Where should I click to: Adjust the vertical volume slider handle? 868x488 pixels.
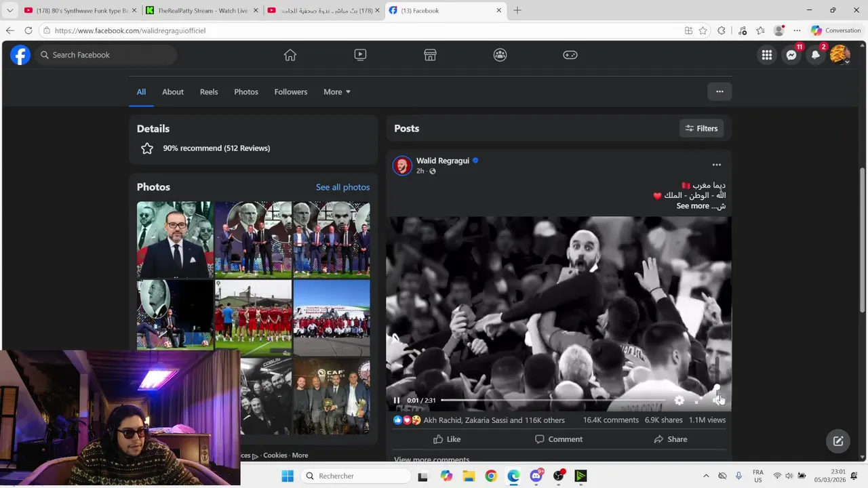[717, 387]
